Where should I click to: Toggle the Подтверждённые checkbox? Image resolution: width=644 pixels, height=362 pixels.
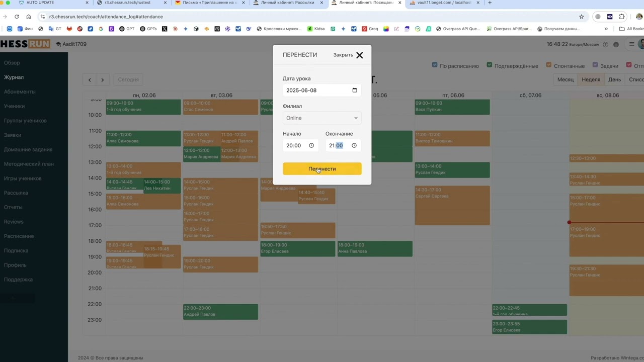click(x=490, y=65)
